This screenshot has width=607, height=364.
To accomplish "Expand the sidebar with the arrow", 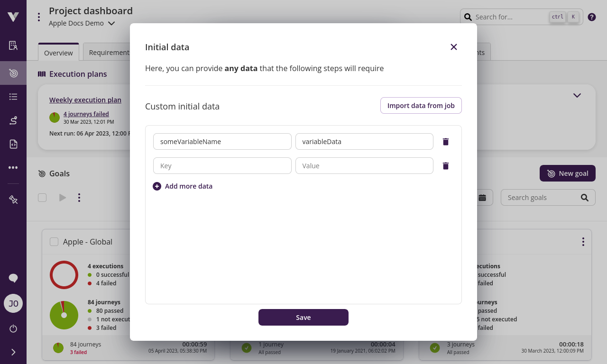I will coord(13,352).
